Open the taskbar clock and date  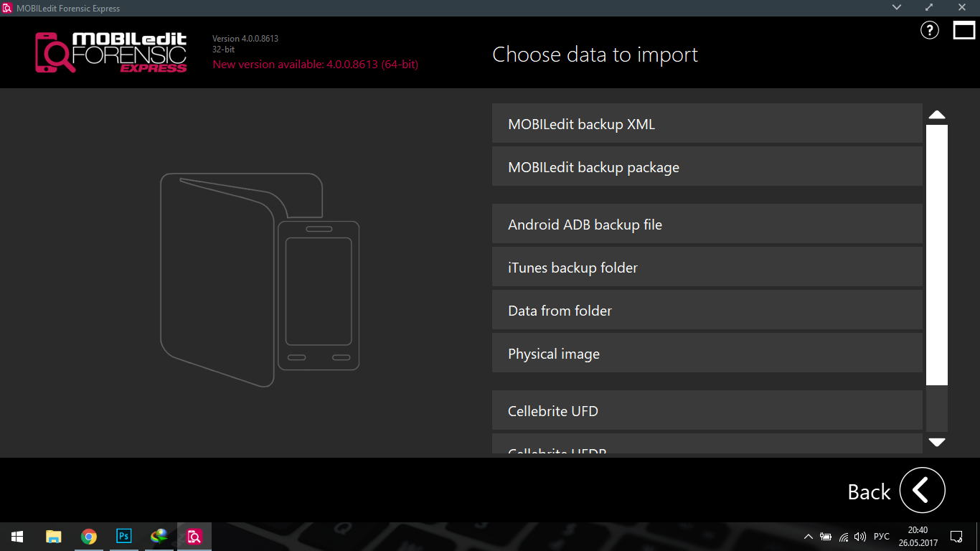tap(918, 537)
